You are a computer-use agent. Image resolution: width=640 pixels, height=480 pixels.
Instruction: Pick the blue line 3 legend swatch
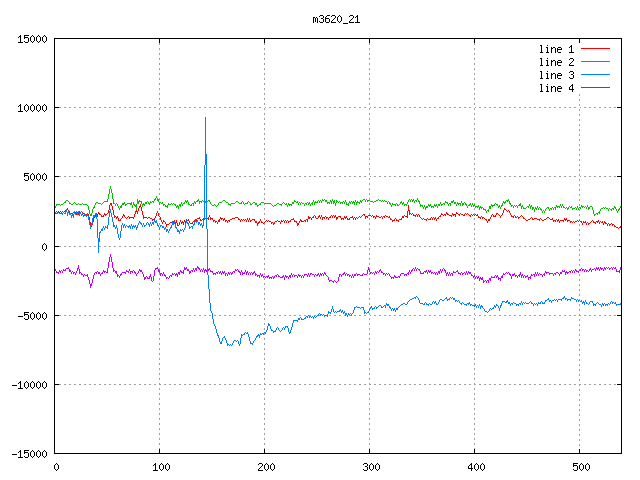click(x=595, y=75)
